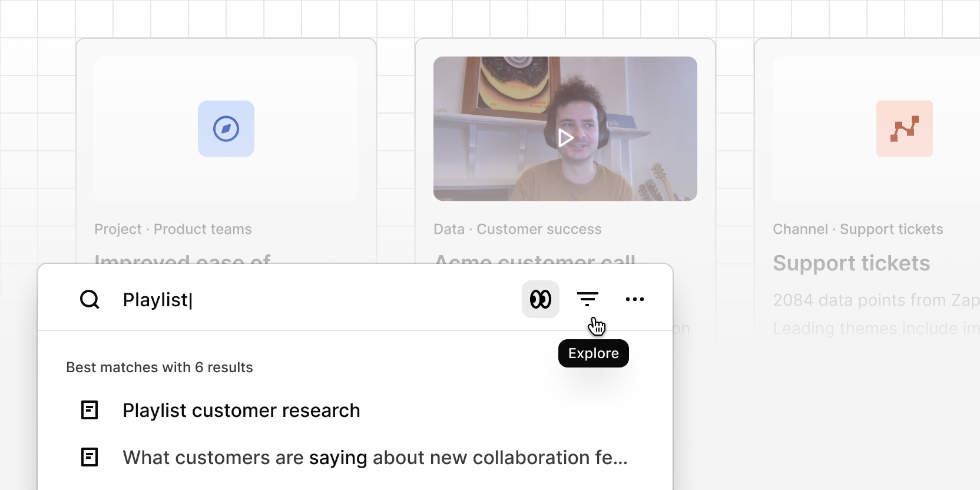Click the Zapier-style icon on Support tickets card
This screenshot has width=980, height=490.
(905, 128)
